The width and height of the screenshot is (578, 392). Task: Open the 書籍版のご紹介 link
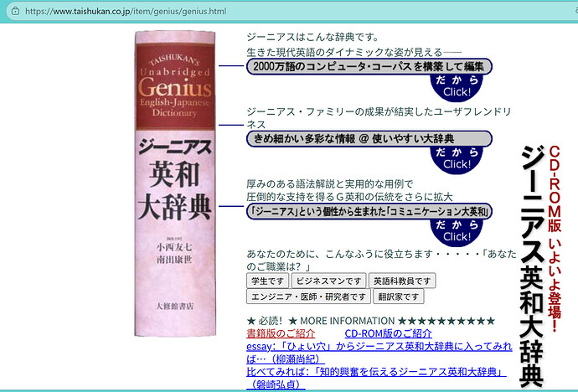281,334
